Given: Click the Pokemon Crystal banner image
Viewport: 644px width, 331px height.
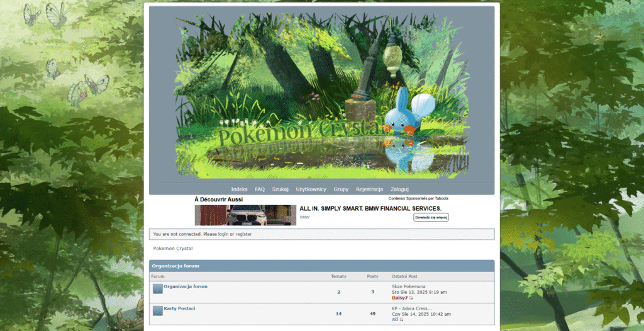Looking at the screenshot, I should (x=322, y=96).
